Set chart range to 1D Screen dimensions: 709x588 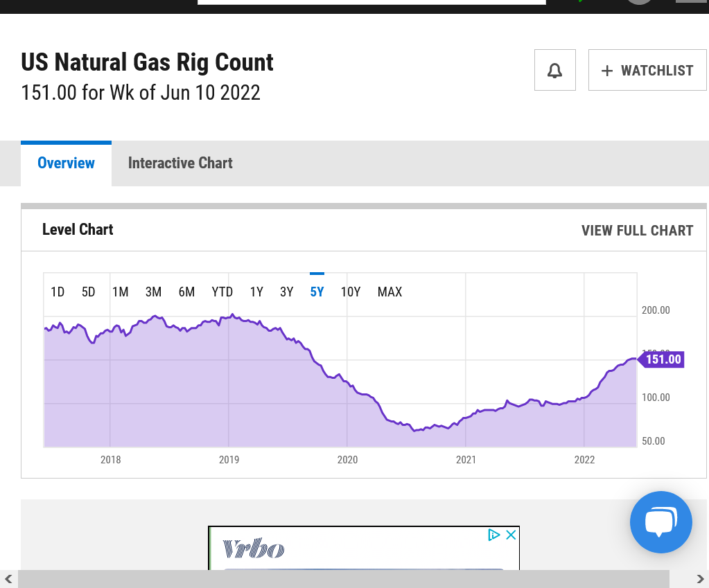coord(58,292)
